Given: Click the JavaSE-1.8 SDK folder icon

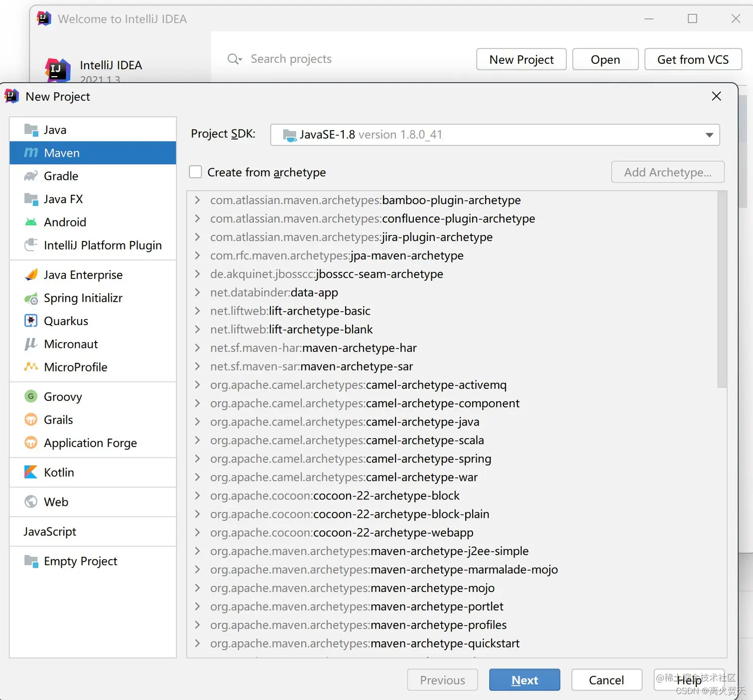Looking at the screenshot, I should point(289,134).
